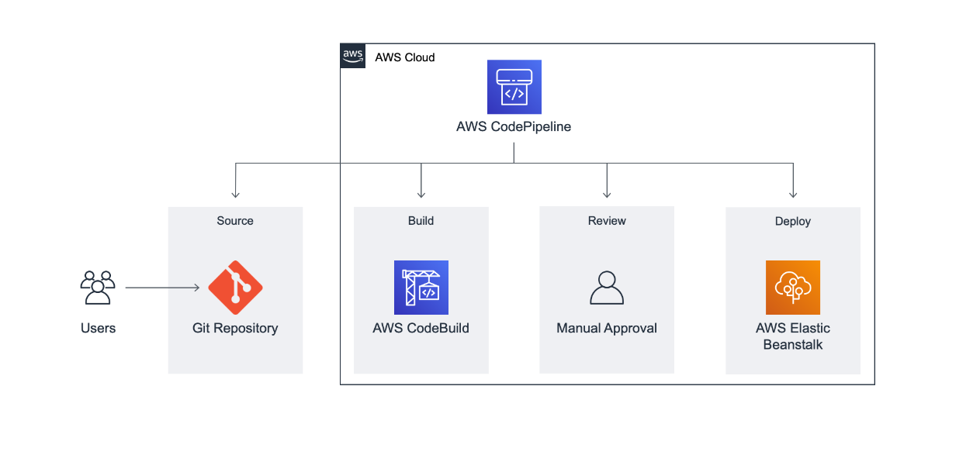
Task: Click the Users group icon
Action: (x=98, y=288)
